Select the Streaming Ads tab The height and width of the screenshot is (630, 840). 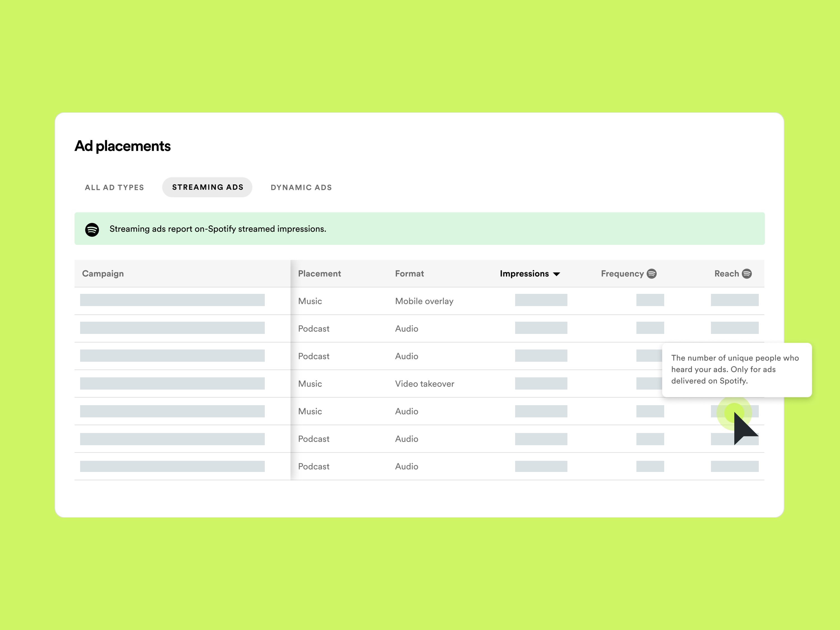coord(207,187)
